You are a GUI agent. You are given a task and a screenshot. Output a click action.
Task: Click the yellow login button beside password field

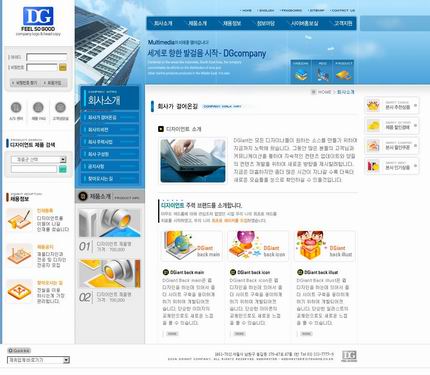point(63,67)
